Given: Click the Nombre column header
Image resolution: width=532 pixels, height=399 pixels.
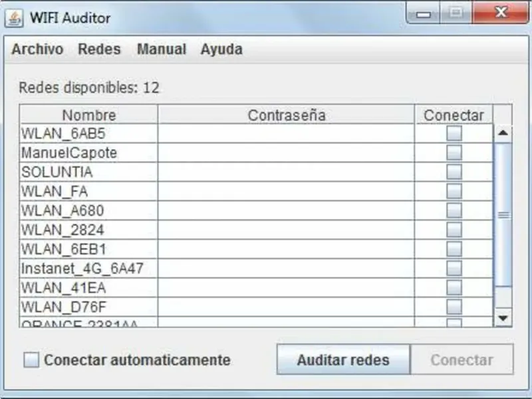Looking at the screenshot, I should point(89,115).
